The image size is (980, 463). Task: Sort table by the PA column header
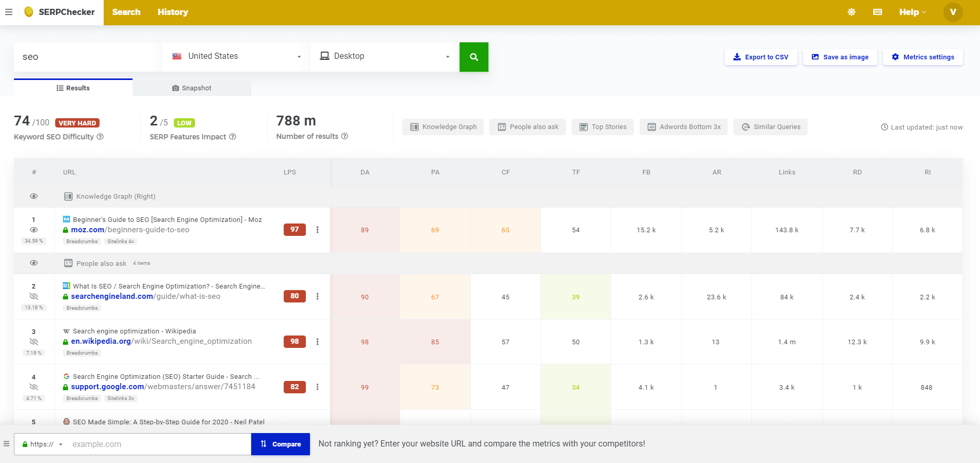pos(435,172)
